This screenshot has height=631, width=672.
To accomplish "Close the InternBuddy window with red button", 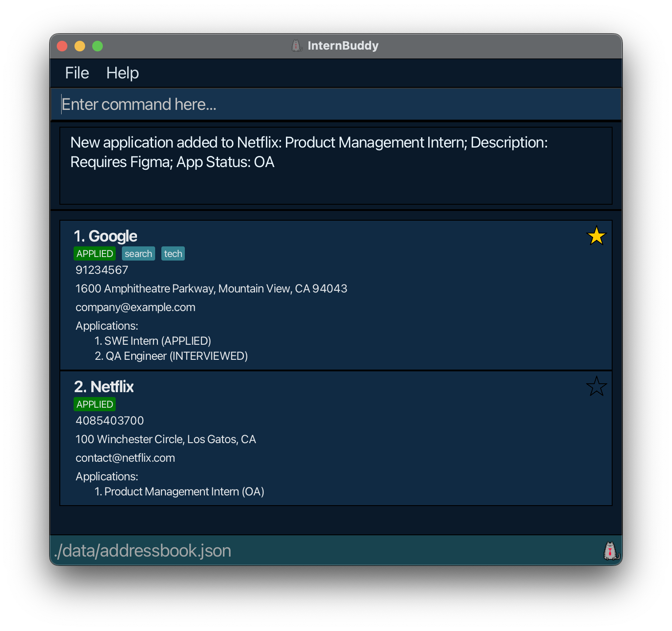I will (x=62, y=46).
